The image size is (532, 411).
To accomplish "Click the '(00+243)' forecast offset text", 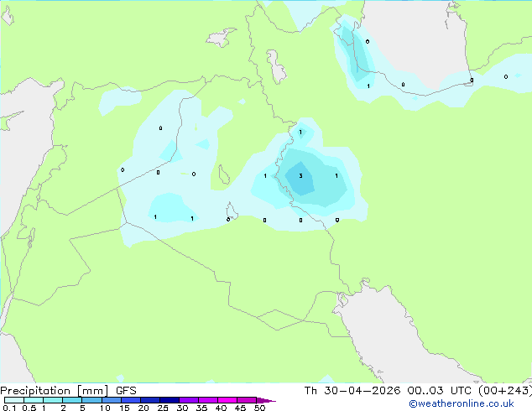I will tap(505, 391).
